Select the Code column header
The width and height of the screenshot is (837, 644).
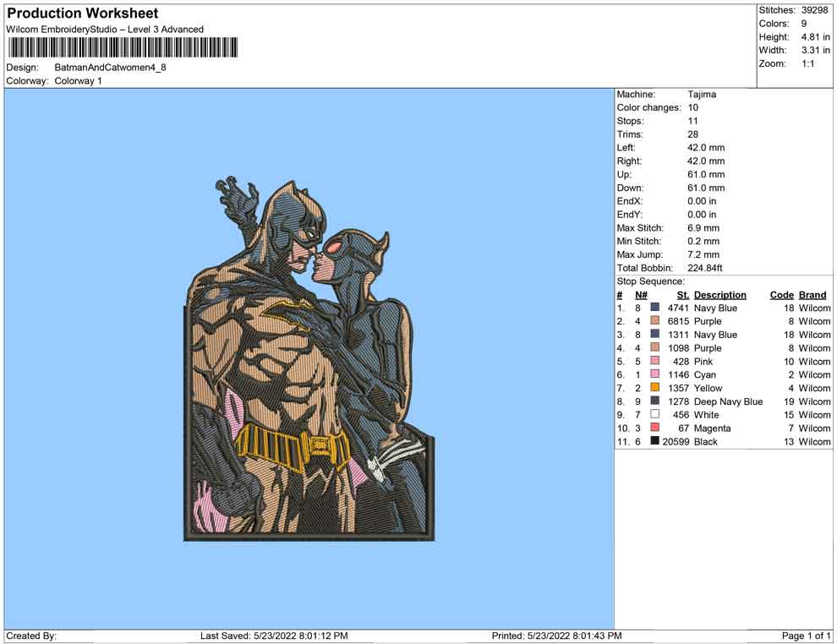781,295
